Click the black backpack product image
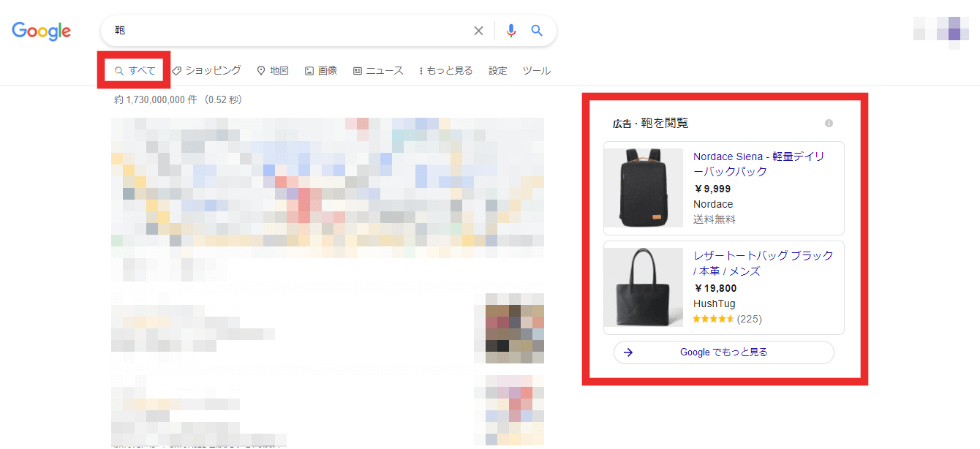This screenshot has height=449, width=980. 644,189
